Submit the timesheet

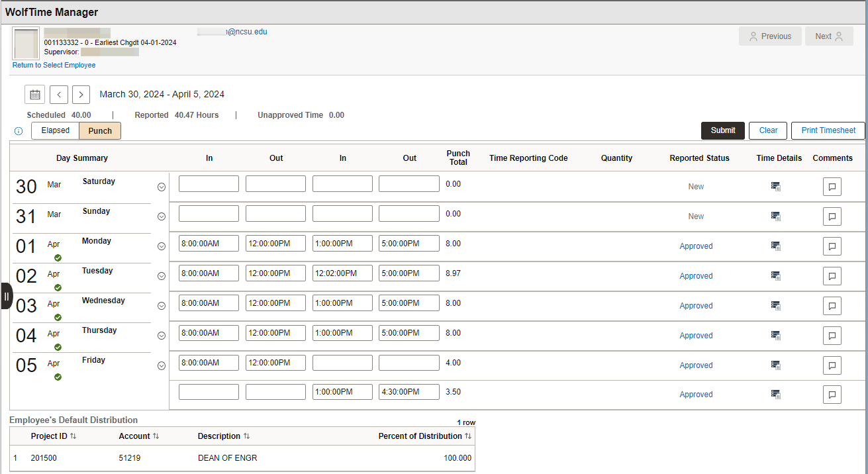(723, 130)
